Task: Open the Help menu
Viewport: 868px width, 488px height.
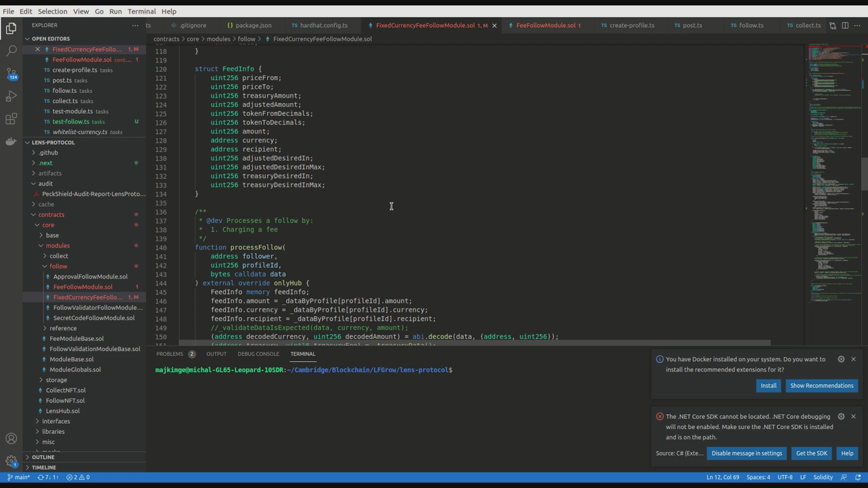Action: click(x=169, y=11)
